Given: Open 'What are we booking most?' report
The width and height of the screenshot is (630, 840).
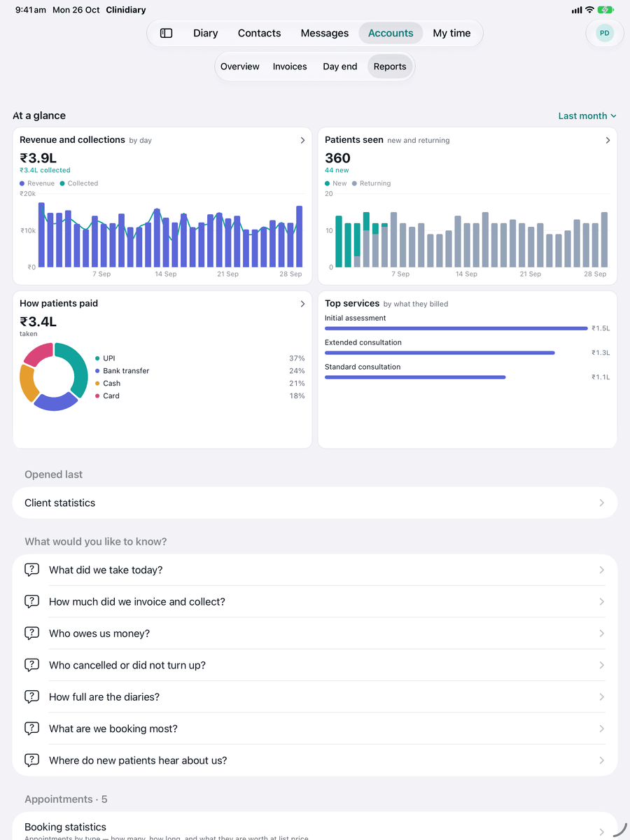Looking at the screenshot, I should pyautogui.click(x=315, y=729).
